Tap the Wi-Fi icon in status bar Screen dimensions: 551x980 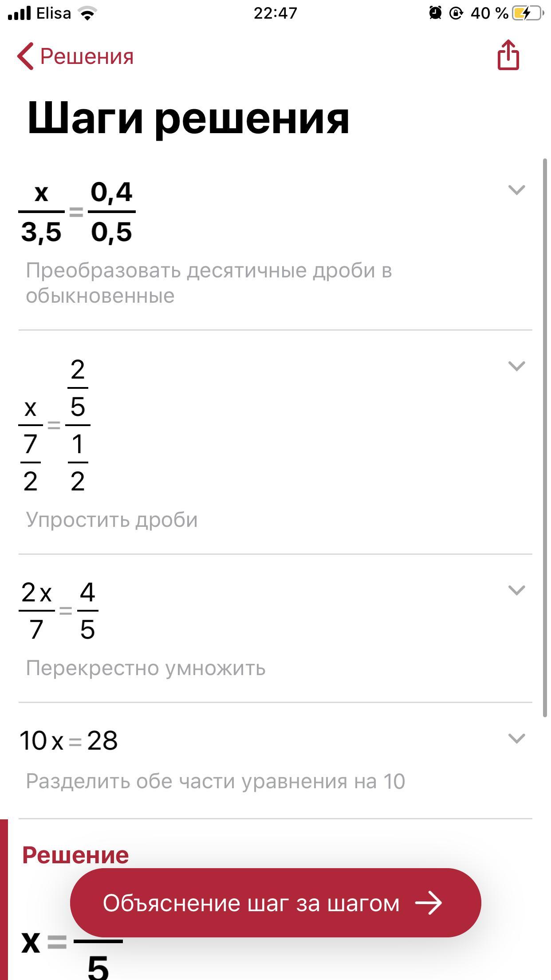point(88,14)
